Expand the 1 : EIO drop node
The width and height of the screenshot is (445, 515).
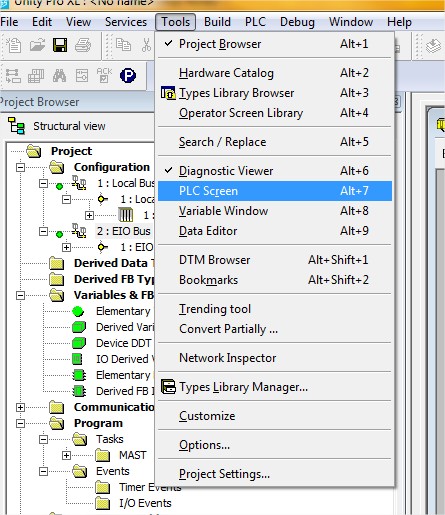66,247
